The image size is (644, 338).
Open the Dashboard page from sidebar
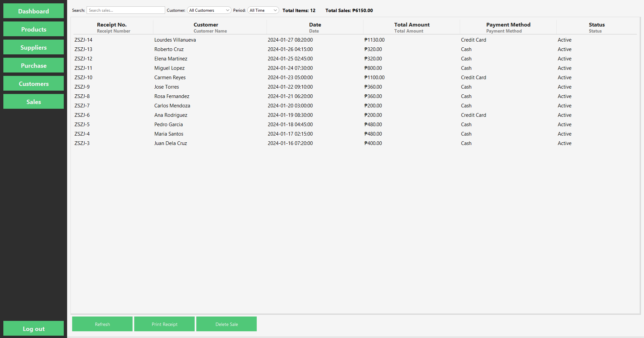coord(34,11)
